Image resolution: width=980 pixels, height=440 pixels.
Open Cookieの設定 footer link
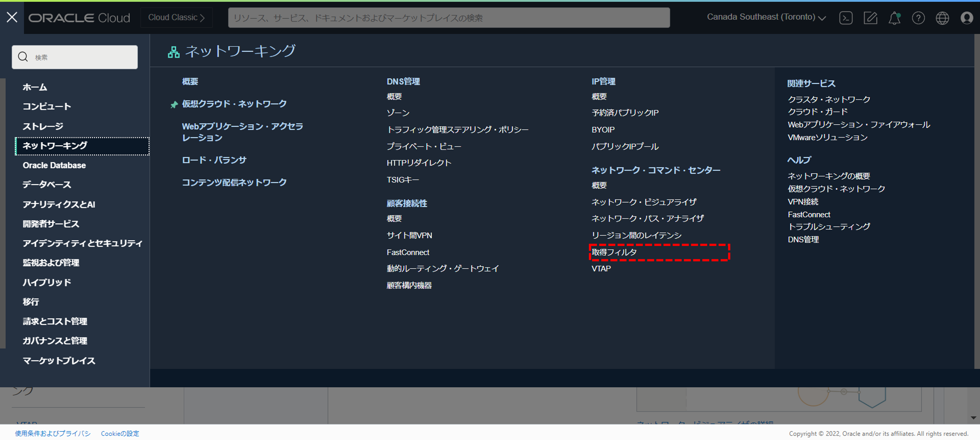click(120, 433)
